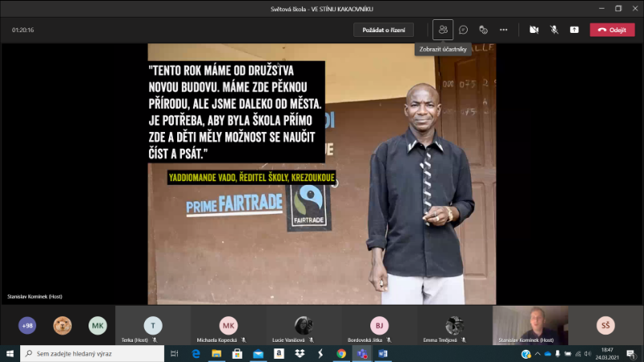644x362 pixels.
Task: Toggle the camera on or off
Action: [534, 30]
